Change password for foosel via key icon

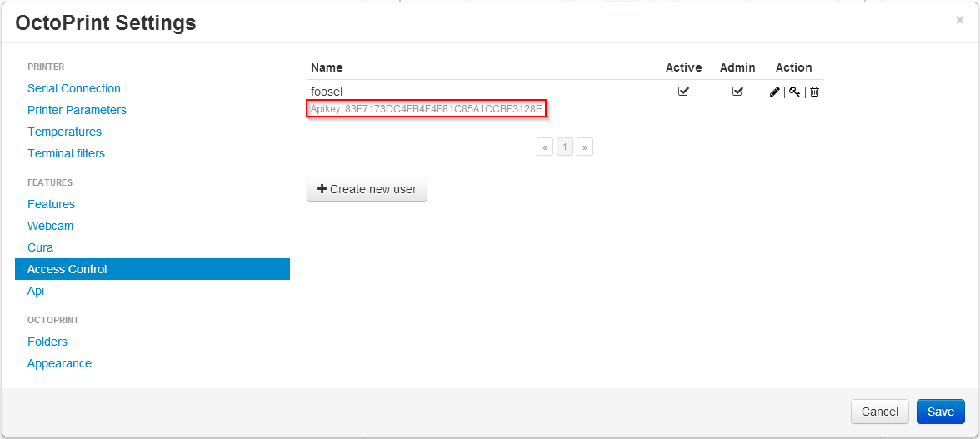(794, 92)
